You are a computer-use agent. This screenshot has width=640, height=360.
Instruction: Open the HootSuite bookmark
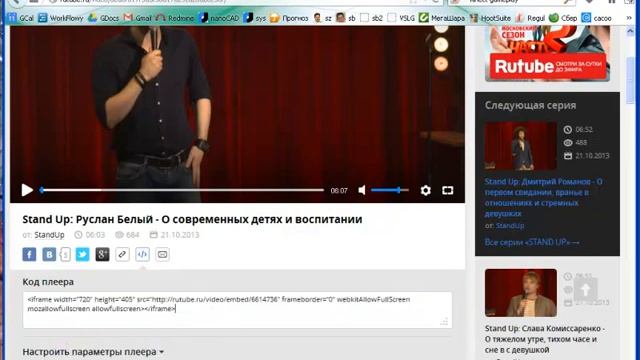pyautogui.click(x=490, y=18)
